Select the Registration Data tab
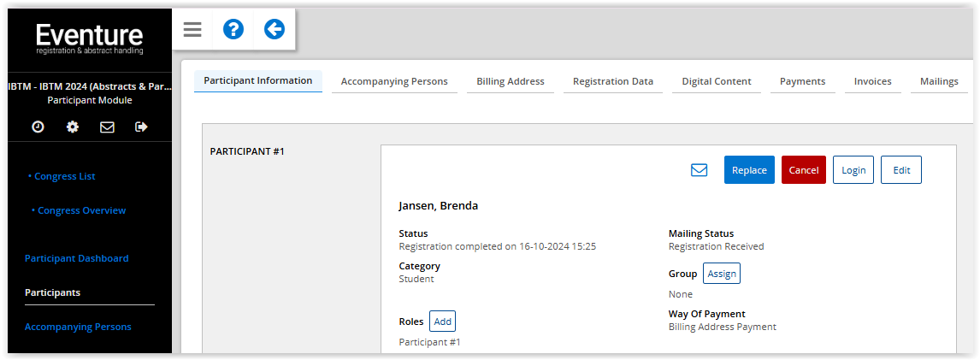The image size is (980, 360). [612, 81]
